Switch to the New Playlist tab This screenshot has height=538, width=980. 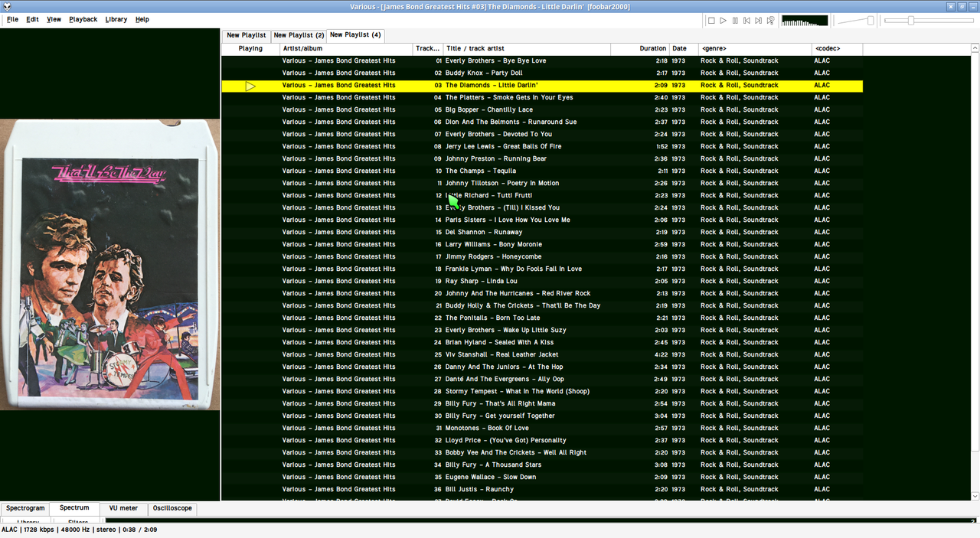tap(246, 35)
